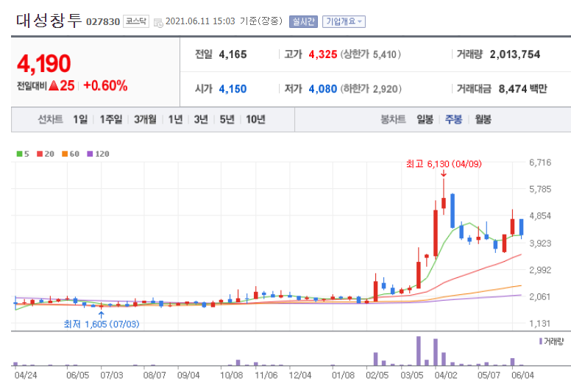Screen dimensions: 571x392
Task: Click the purple 120 moving-average legend swatch
Action: (90, 154)
